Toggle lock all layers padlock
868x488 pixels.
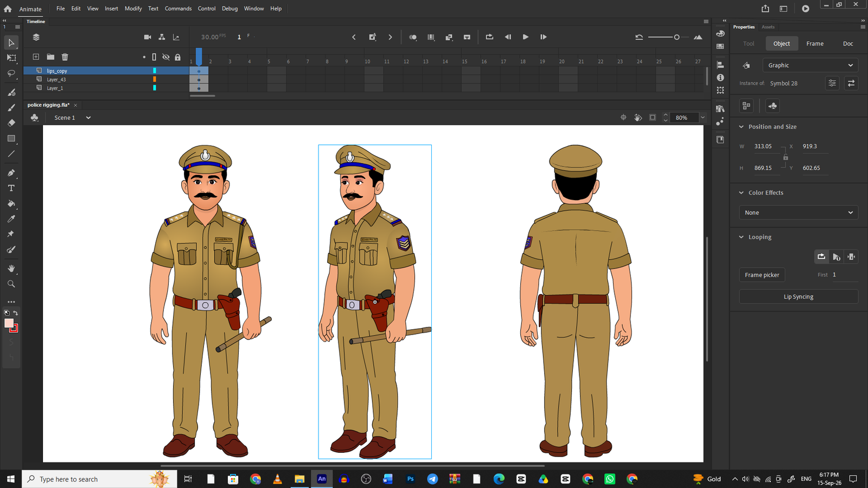[x=177, y=57]
